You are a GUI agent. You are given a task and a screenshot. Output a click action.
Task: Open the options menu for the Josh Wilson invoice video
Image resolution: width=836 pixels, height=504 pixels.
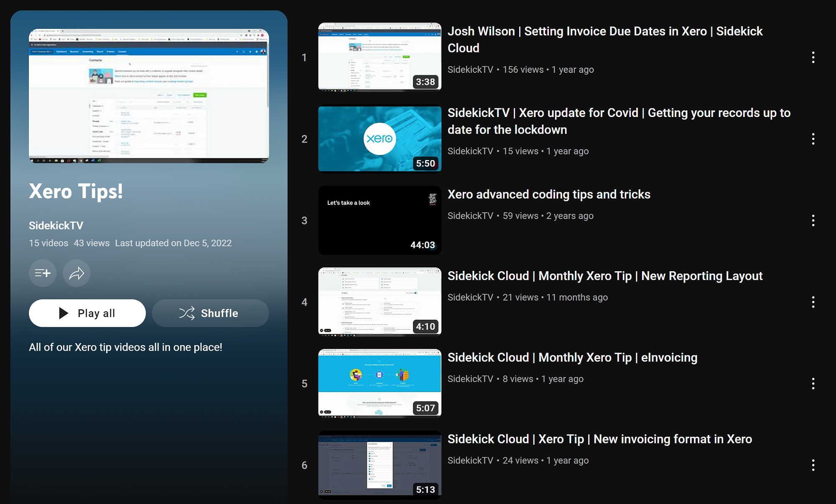[813, 57]
